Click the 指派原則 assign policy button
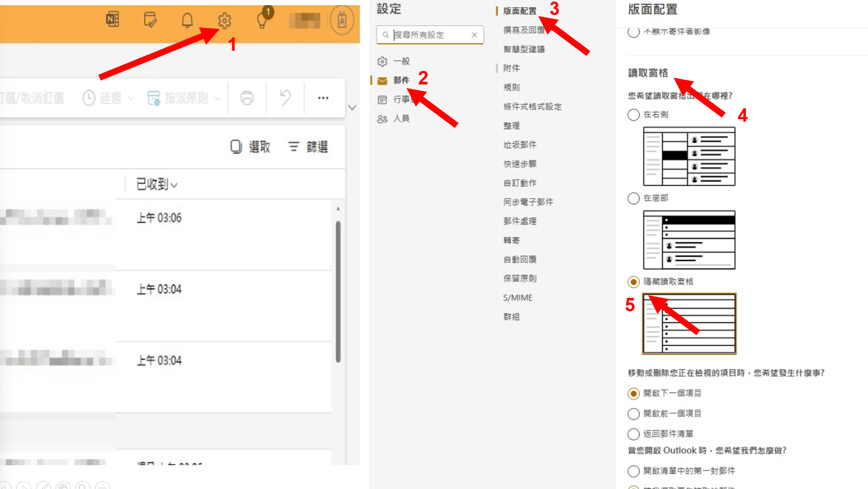Screen dimensions: 868x489 (177, 98)
